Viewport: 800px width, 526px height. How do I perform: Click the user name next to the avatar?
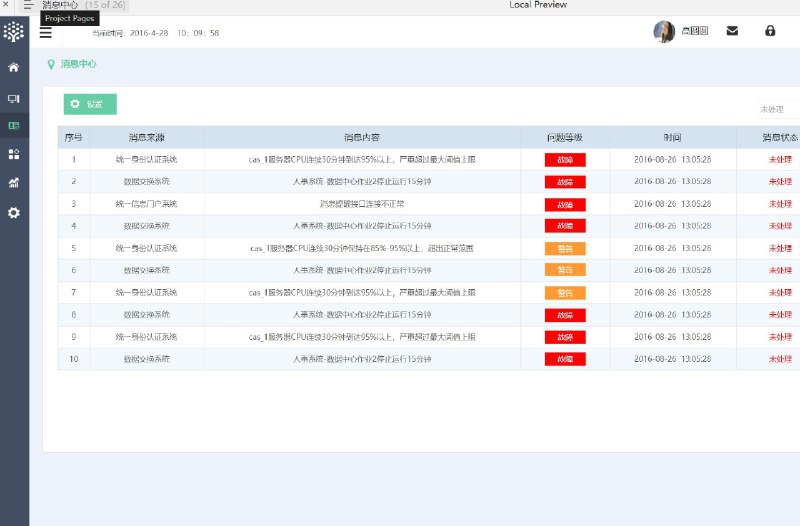[694, 31]
